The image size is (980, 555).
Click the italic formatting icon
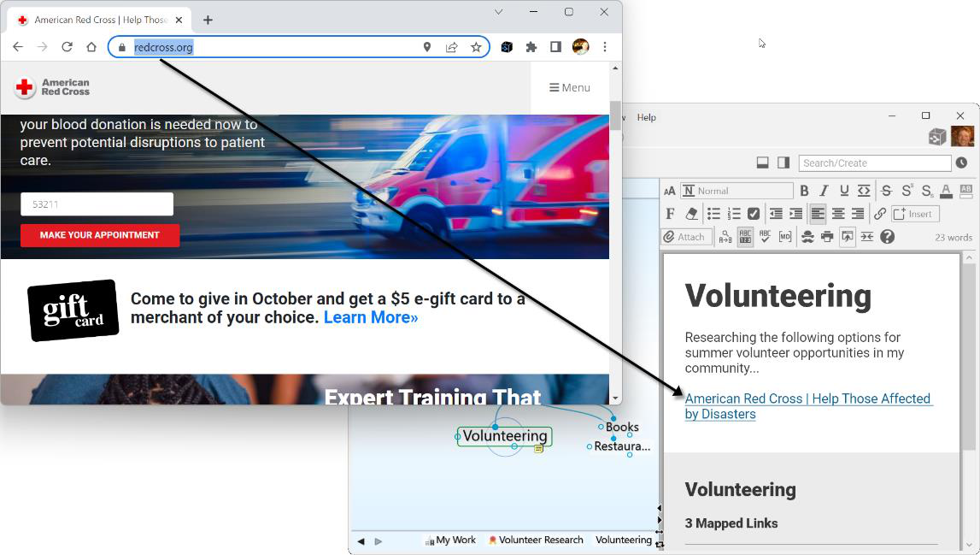(x=824, y=191)
